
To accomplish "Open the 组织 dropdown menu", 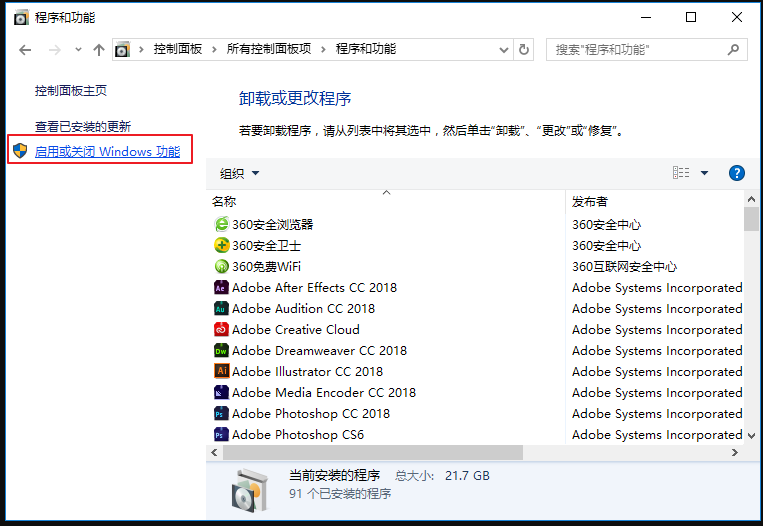I will coord(240,173).
